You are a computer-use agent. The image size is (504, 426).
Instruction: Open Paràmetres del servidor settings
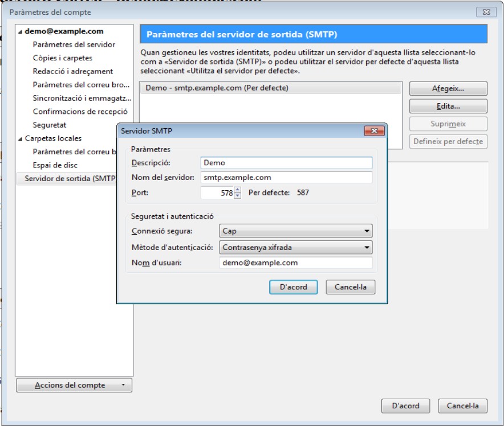tap(74, 44)
